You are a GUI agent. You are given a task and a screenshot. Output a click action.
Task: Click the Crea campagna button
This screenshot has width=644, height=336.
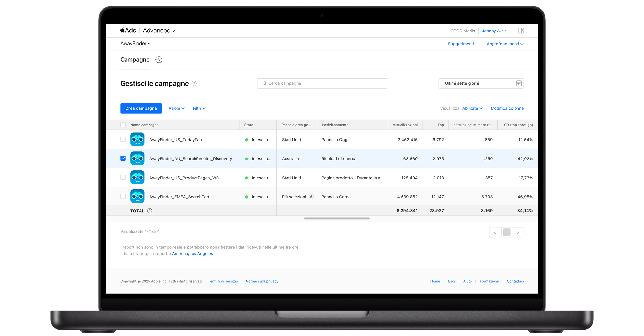pos(141,108)
